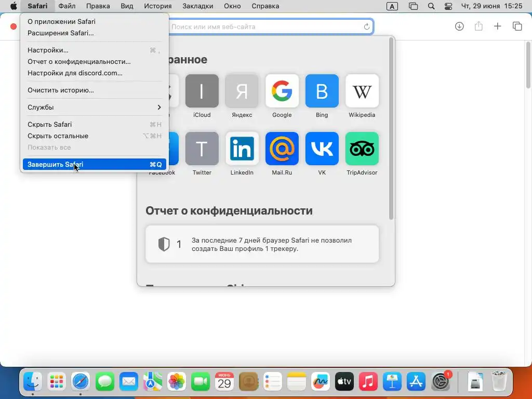Open the Apple menu

(14, 6)
